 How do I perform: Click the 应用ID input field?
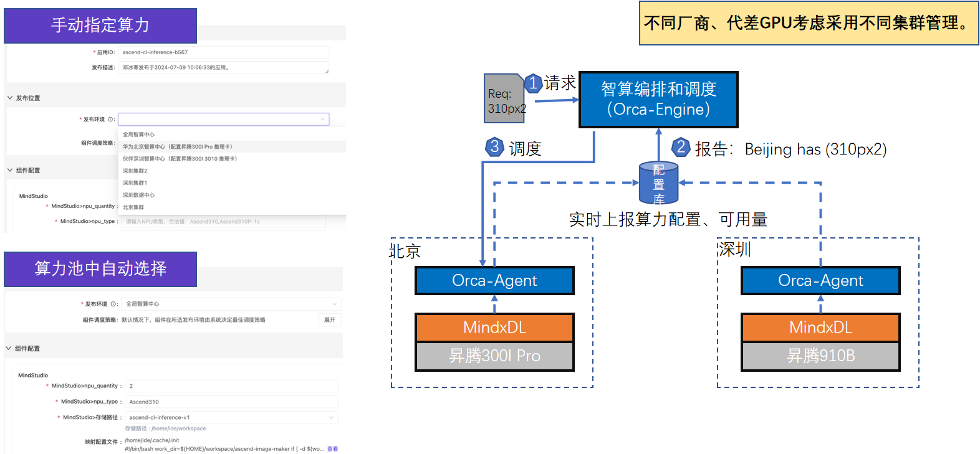[223, 52]
